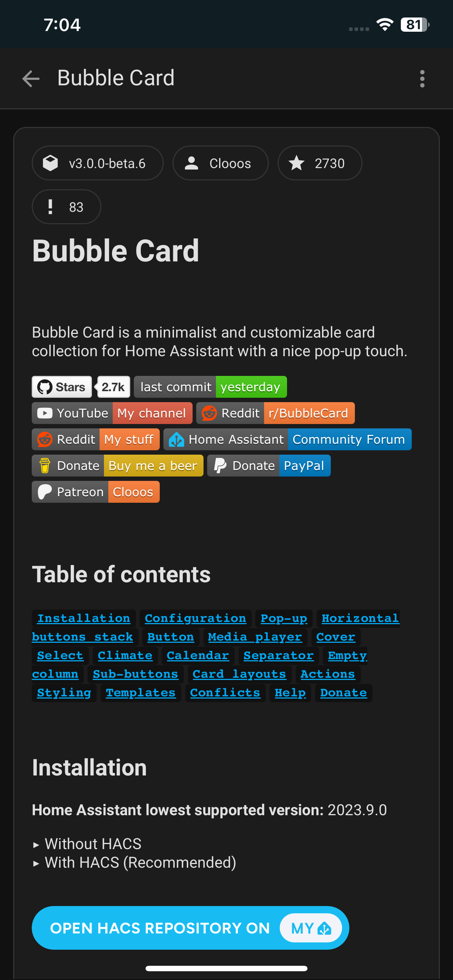Tap the 2730 stars chip
This screenshot has height=980, width=453.
click(x=320, y=163)
